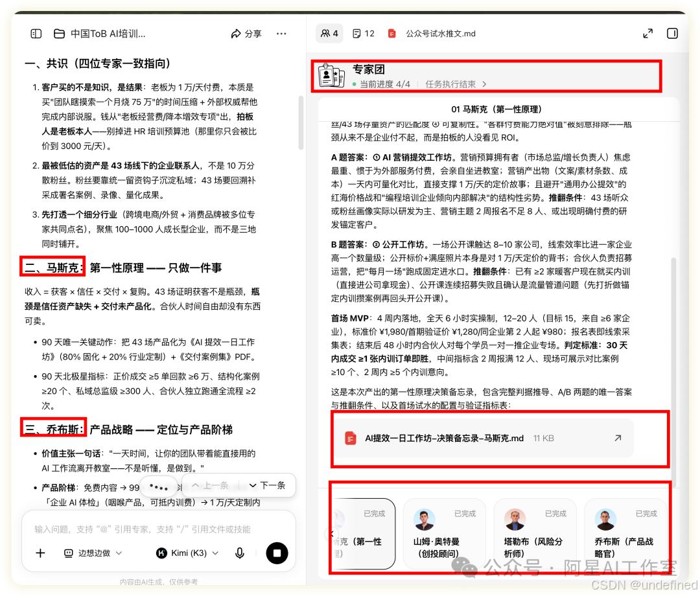Click the 上一条 previous button
This screenshot has height=596, width=700.
tap(211, 485)
